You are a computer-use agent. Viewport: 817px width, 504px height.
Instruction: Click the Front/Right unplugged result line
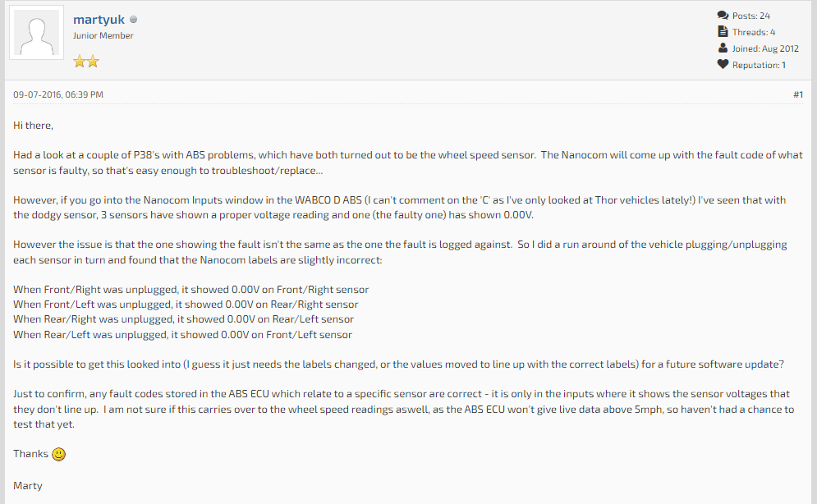(190, 290)
